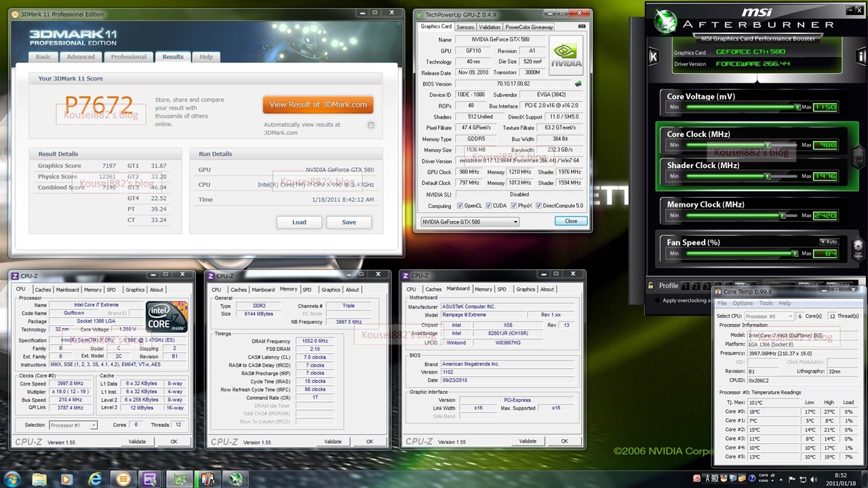
Task: Toggle the CUDA checkbox in GPU-Z
Action: (x=488, y=205)
